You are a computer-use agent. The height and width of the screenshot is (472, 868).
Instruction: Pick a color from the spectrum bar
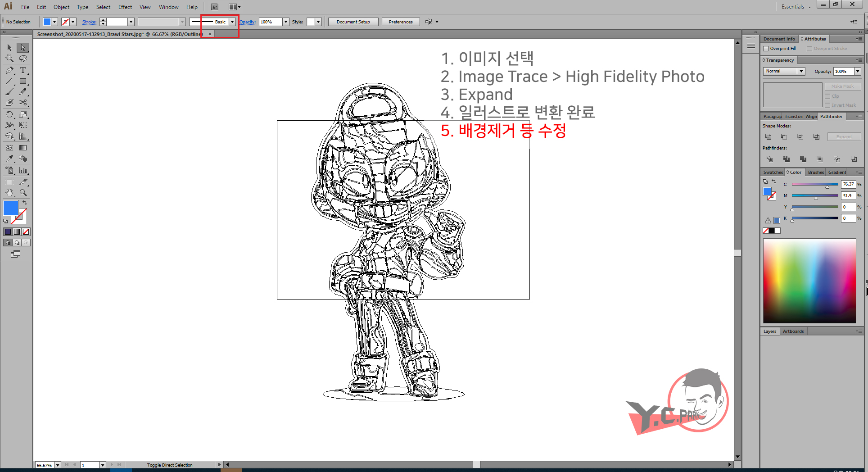coord(809,281)
